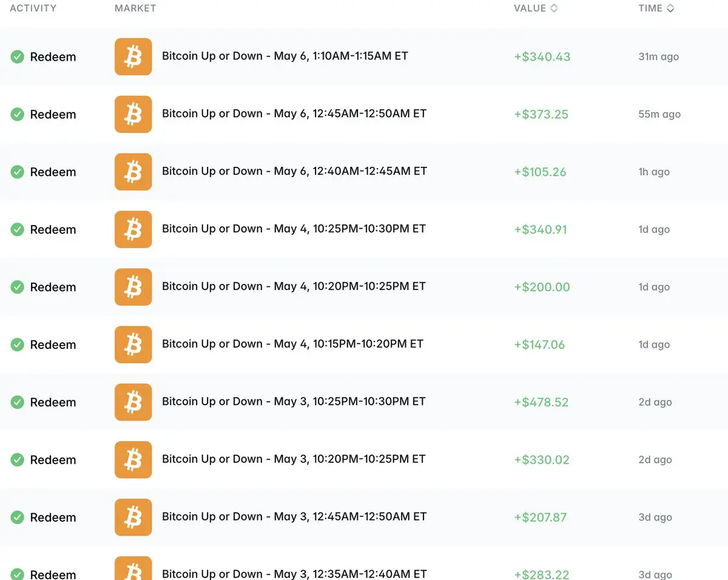Sort by the TIME column sort arrows

[x=670, y=8]
